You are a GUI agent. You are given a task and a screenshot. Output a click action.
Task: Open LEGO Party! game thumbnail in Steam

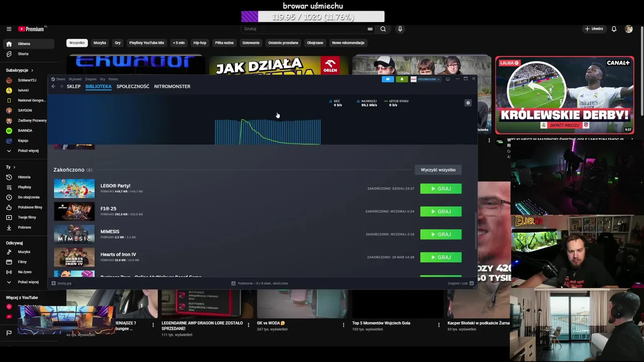74,189
